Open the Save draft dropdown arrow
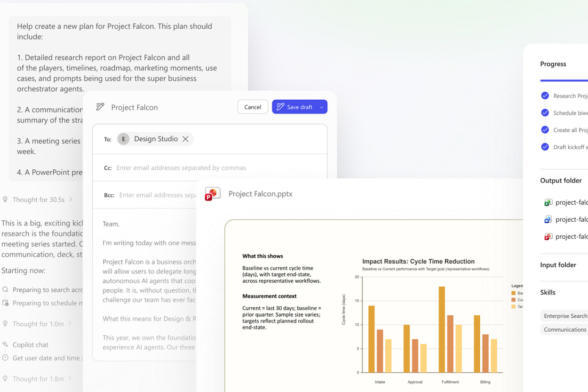Viewport: 588px width, 392px height. (322, 107)
